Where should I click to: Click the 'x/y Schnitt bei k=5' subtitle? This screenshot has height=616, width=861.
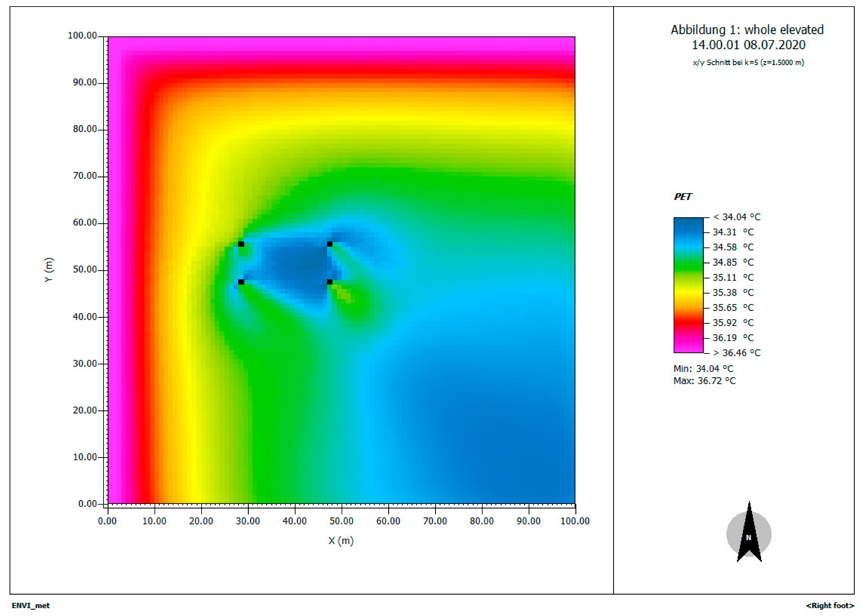coord(748,63)
